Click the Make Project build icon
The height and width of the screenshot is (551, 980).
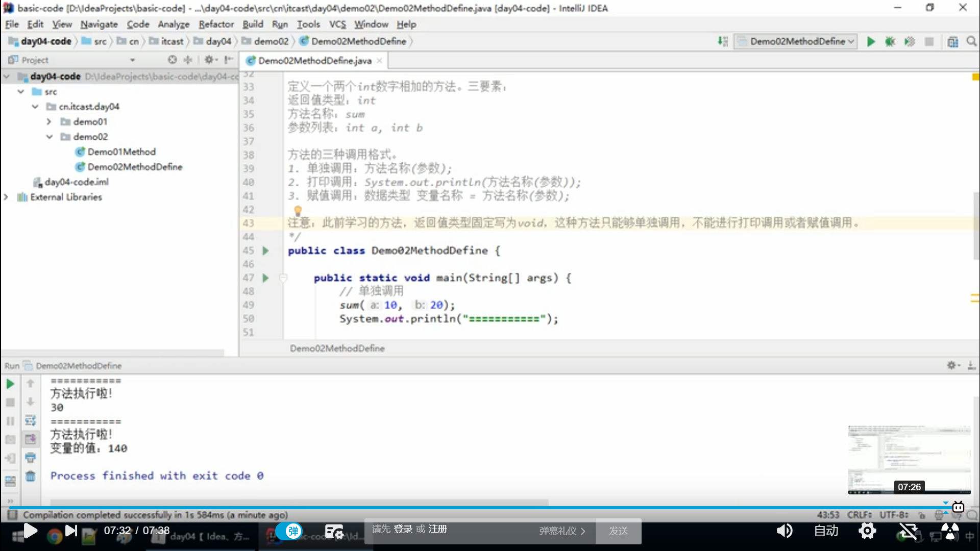pos(723,41)
